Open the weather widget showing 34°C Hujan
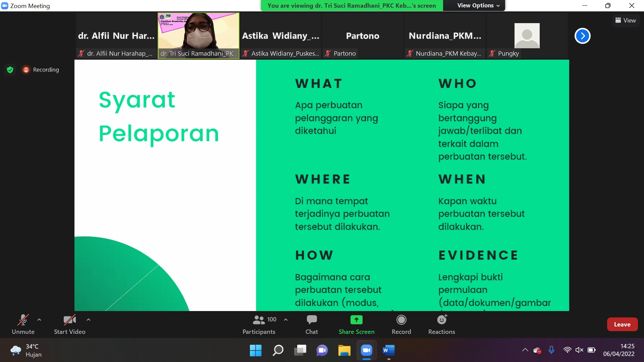 pyautogui.click(x=26, y=350)
